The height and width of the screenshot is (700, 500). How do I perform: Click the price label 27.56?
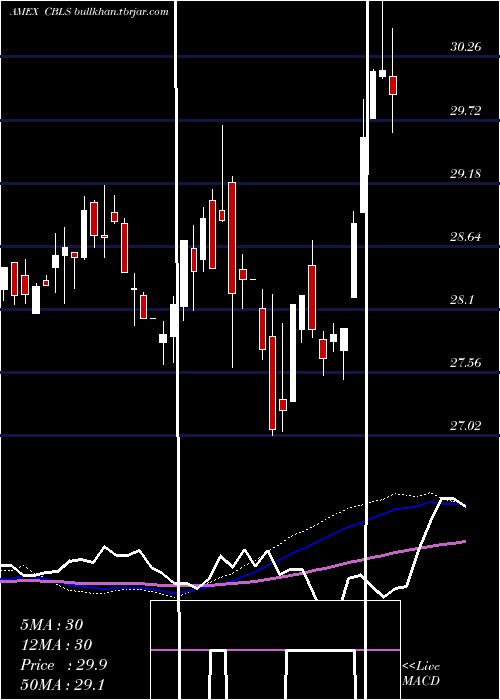[x=466, y=362]
